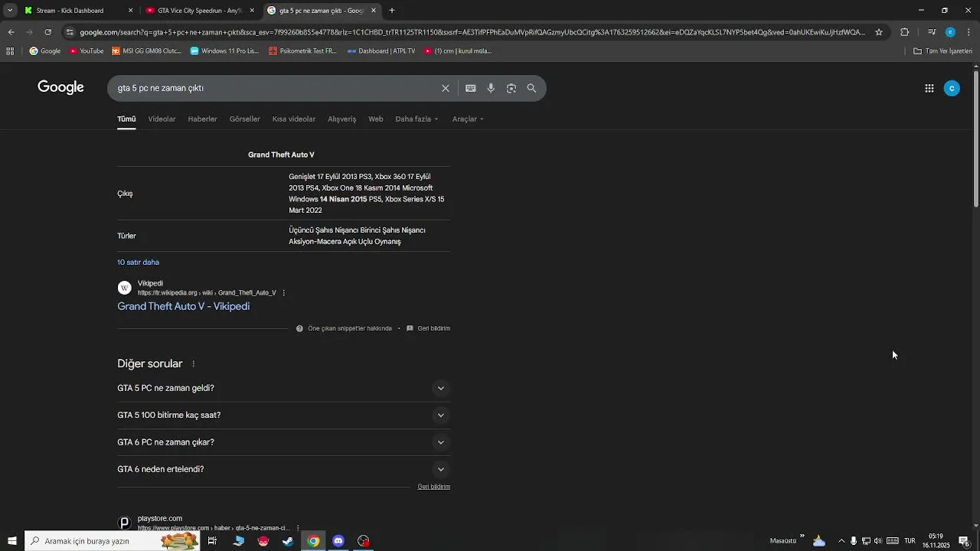
Task: Show '10 satır daha' in the table
Action: click(138, 262)
